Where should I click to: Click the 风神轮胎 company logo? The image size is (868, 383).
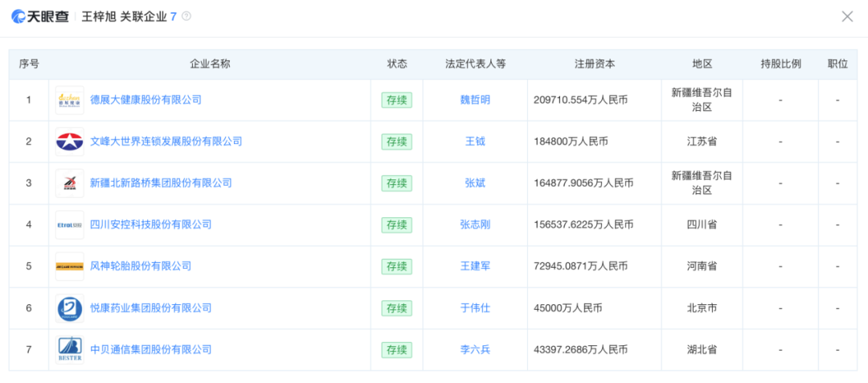point(70,266)
